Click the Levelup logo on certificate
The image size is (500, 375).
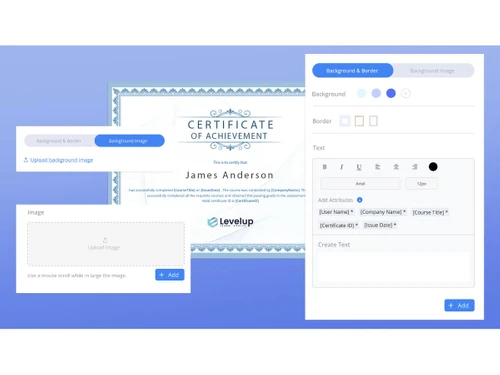tap(230, 222)
